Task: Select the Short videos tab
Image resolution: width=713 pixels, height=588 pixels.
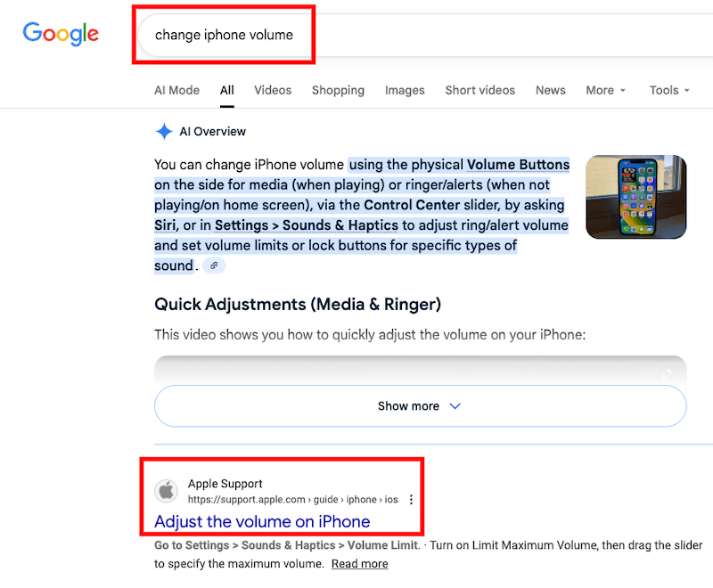Action: (x=479, y=90)
